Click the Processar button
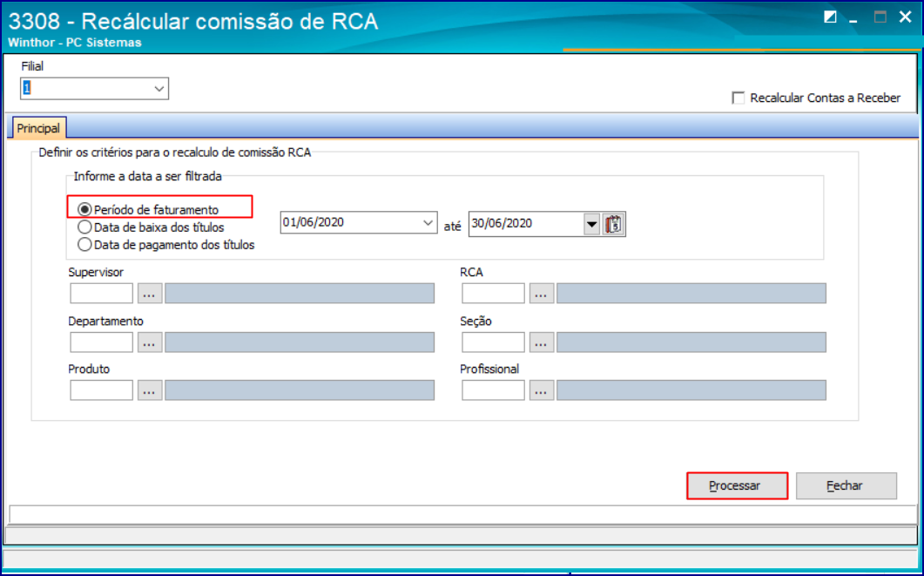Screen dimensions: 924x576 (x=737, y=485)
